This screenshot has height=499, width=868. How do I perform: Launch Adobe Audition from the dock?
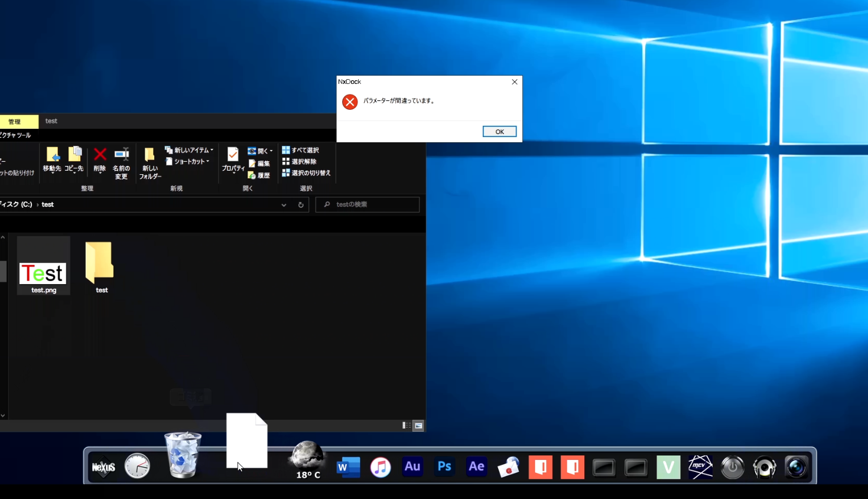[412, 467]
